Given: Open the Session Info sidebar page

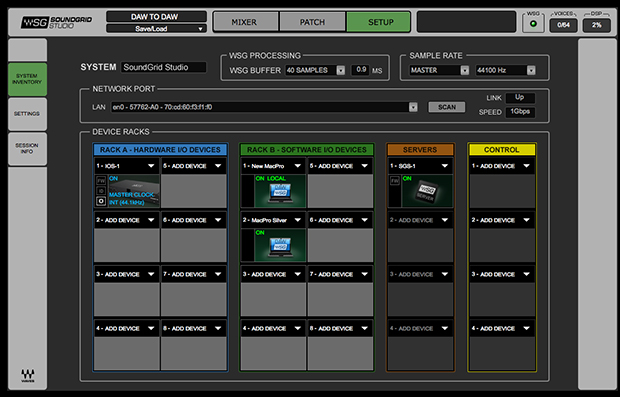Looking at the screenshot, I should [x=27, y=148].
